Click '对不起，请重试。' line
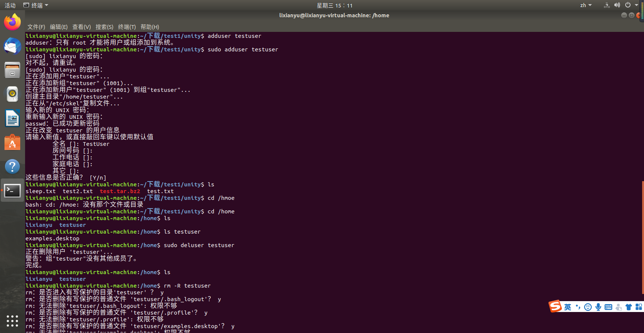Image resolution: width=644 pixels, height=333 pixels. (51, 63)
